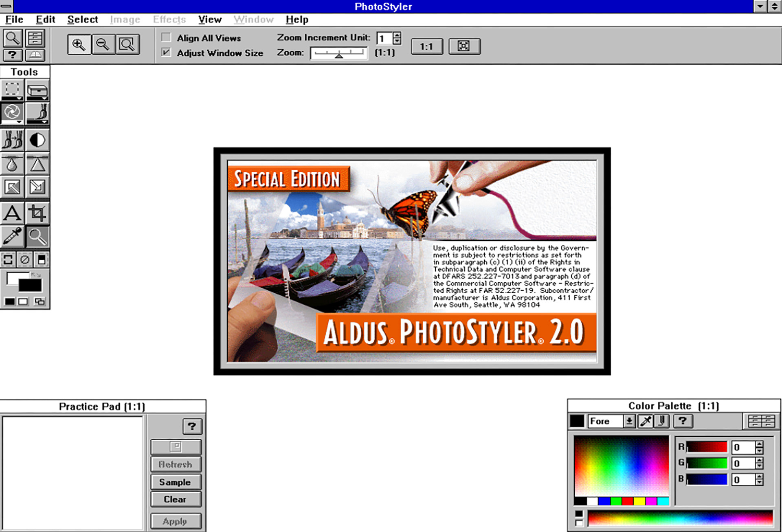This screenshot has height=532, width=782.
Task: Select the triangle sharpen tool
Action: click(37, 164)
